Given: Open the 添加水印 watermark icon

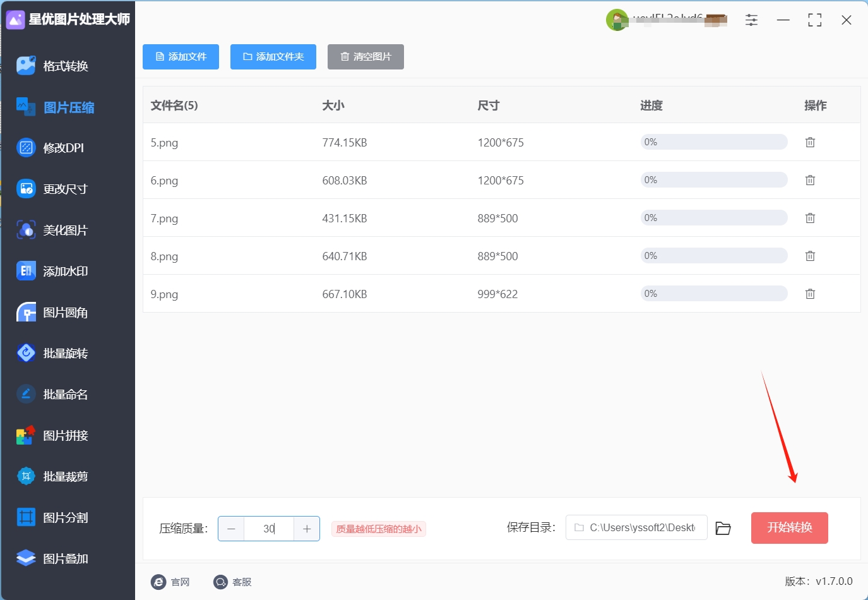Looking at the screenshot, I should point(26,271).
